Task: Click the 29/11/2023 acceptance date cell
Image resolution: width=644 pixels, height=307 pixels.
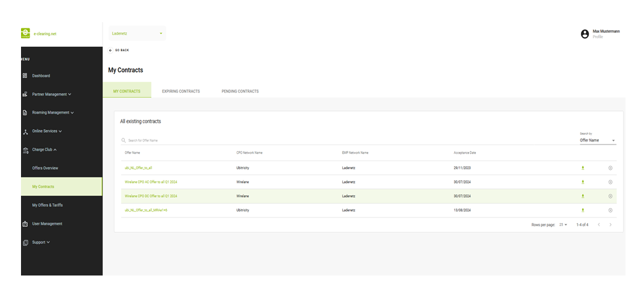Action: [x=462, y=168]
